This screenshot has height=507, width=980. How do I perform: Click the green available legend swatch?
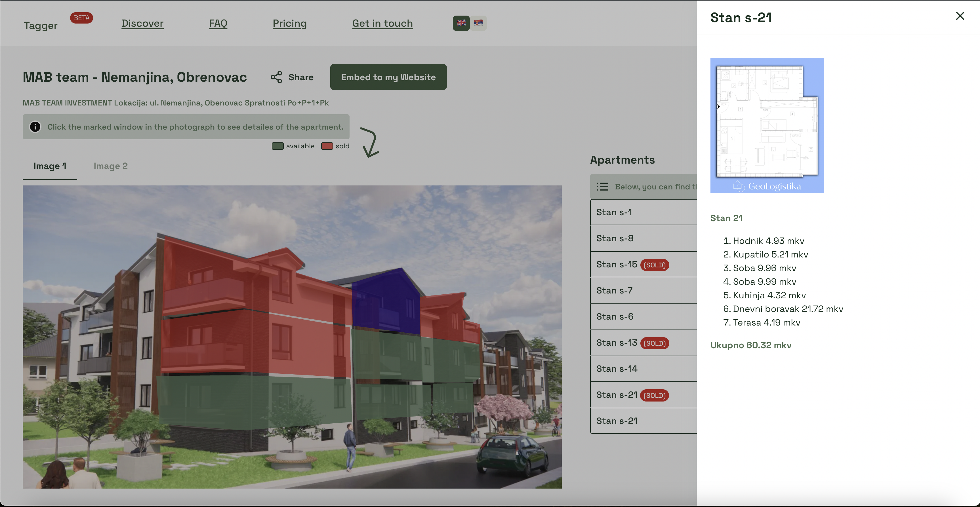pyautogui.click(x=277, y=146)
